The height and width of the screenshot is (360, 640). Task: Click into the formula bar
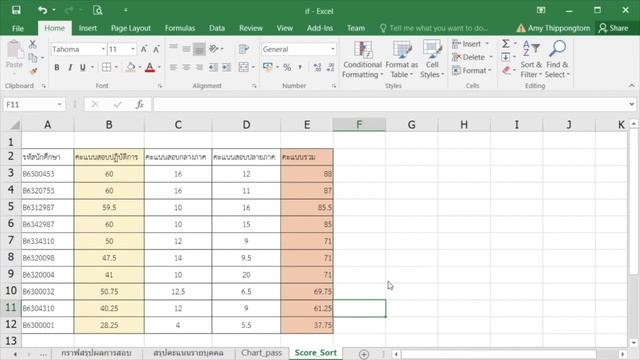[391, 105]
